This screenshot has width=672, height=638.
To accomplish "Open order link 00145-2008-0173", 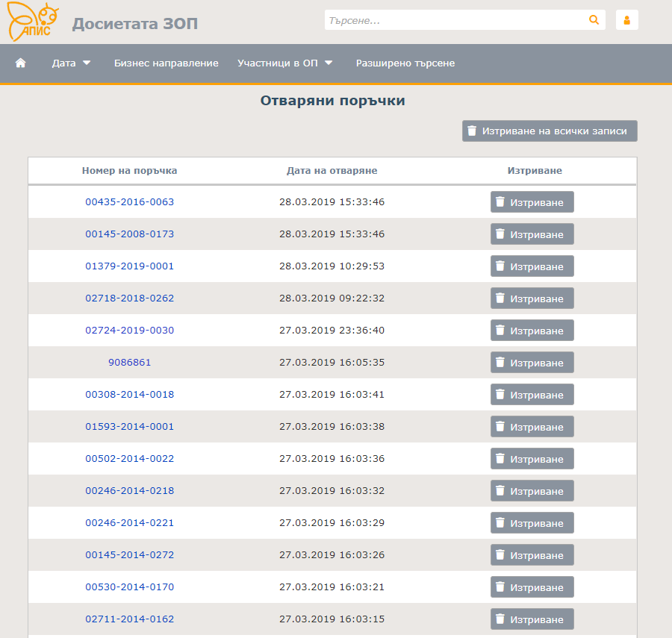I will click(129, 234).
